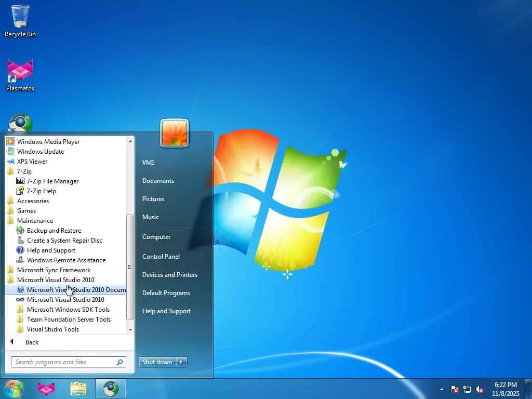Open the VM1 user folder link
This screenshot has height=399, width=532.
click(148, 162)
